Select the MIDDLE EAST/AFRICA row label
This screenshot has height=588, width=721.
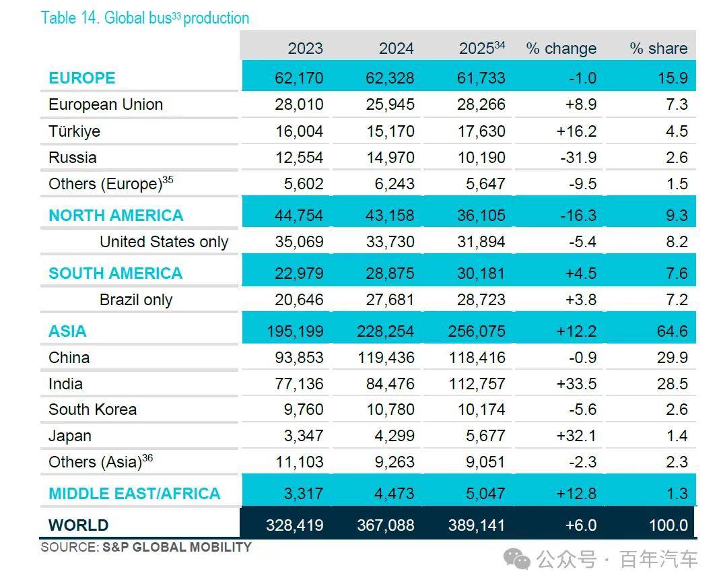[x=134, y=494]
